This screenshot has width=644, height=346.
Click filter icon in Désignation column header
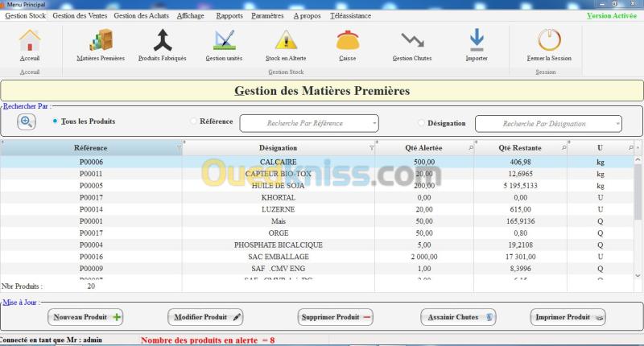(371, 148)
